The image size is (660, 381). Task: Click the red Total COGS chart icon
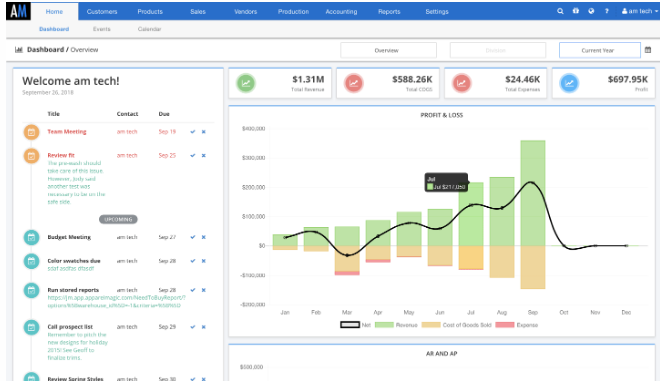pyautogui.click(x=354, y=83)
